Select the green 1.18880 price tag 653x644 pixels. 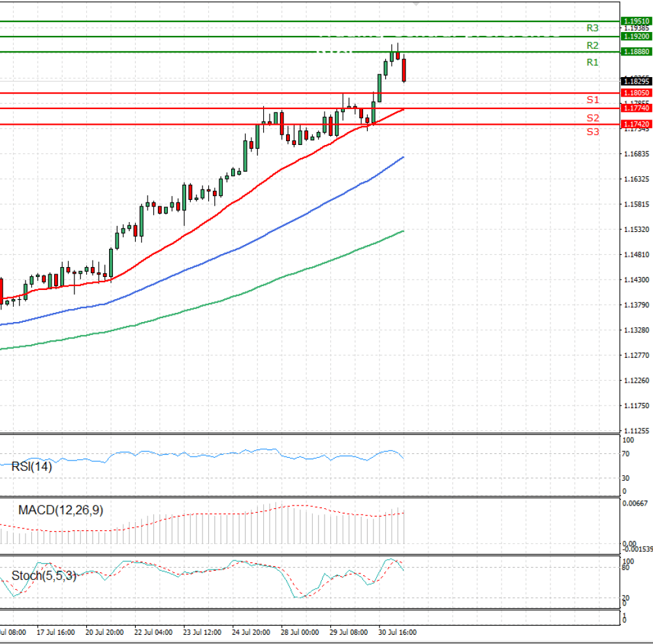(636, 52)
